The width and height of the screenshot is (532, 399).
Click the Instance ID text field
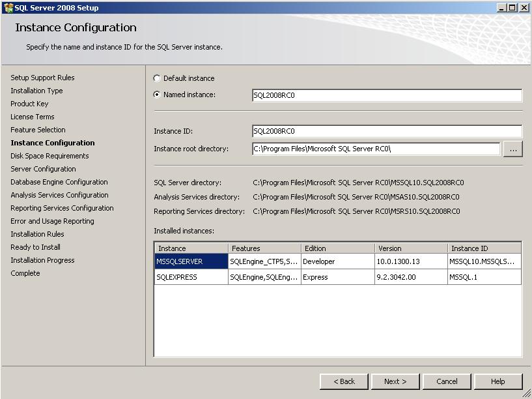pos(387,131)
